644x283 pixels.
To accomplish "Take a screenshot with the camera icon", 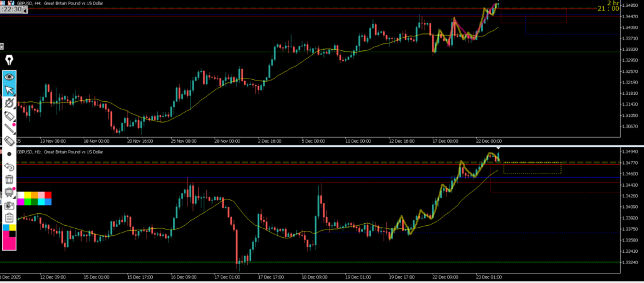I will pyautogui.click(x=9, y=205).
